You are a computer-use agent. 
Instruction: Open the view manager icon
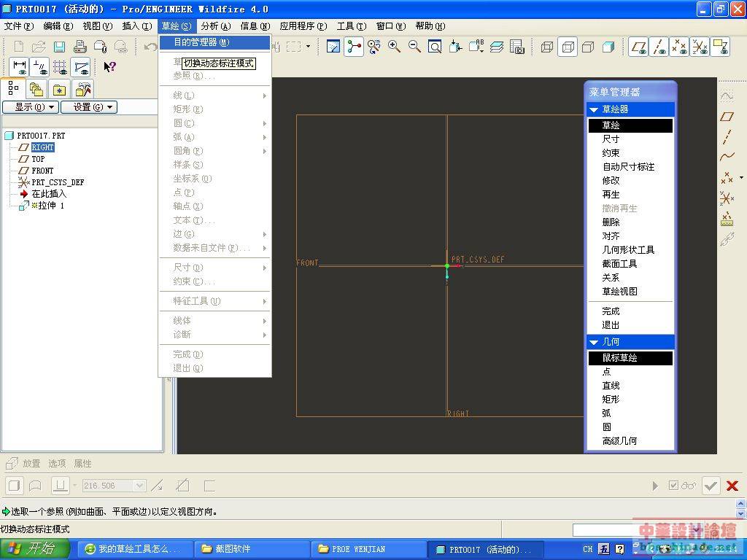click(x=517, y=47)
